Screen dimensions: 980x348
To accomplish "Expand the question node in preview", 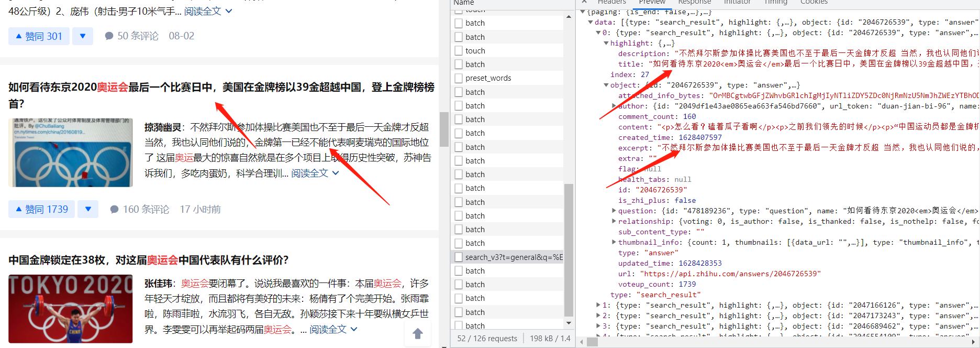I will (614, 211).
